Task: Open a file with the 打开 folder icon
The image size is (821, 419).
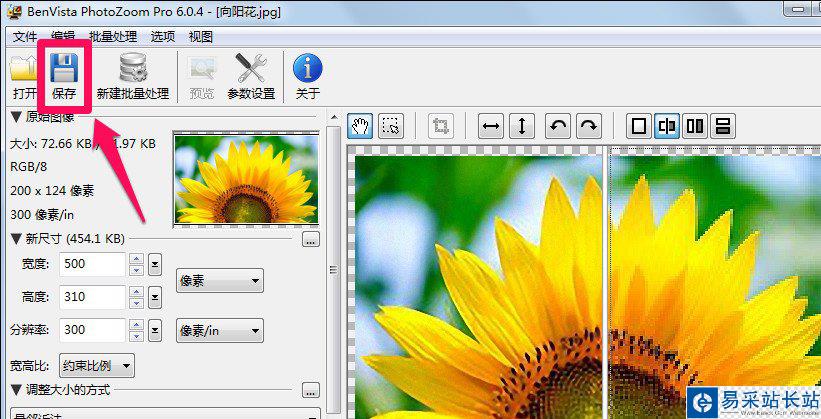Action: click(23, 69)
